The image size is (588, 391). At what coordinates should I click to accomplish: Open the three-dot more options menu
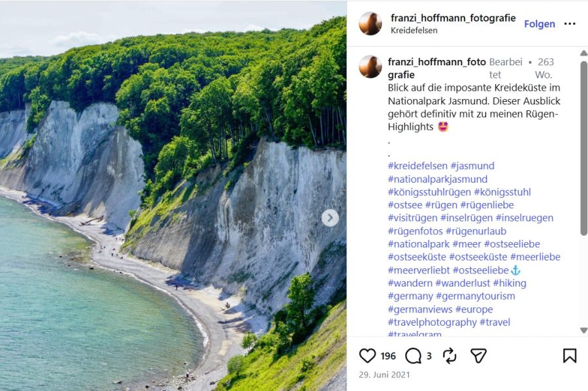(x=570, y=24)
